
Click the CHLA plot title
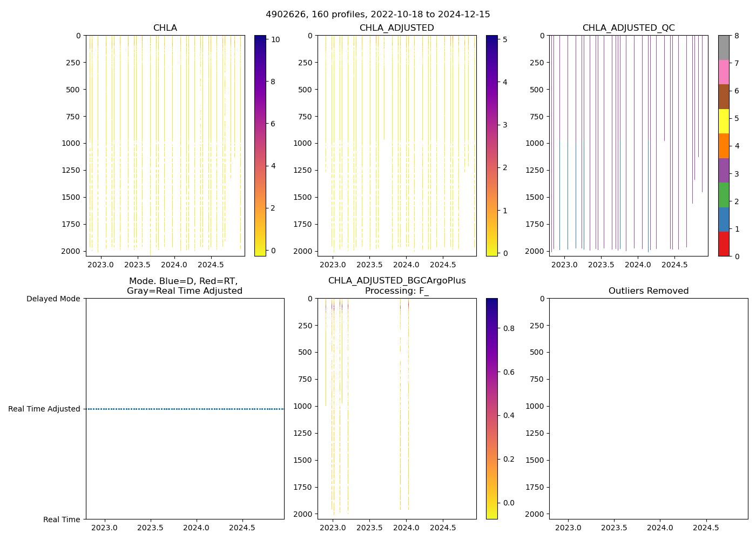(165, 28)
